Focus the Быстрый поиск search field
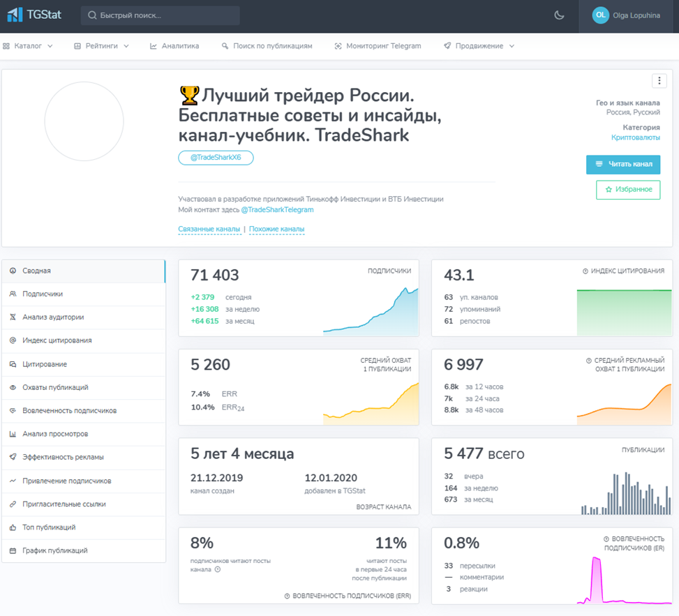The width and height of the screenshot is (679, 616). point(161,15)
